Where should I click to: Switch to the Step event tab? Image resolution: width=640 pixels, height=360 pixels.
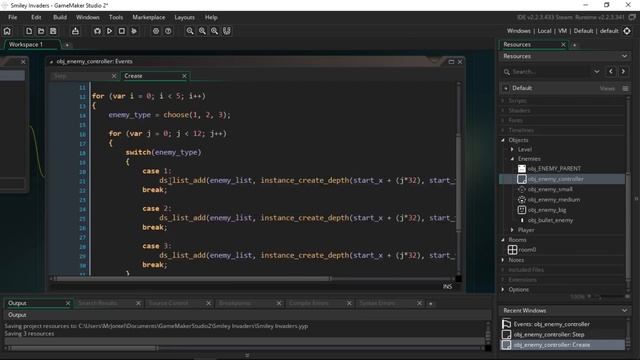coord(60,76)
